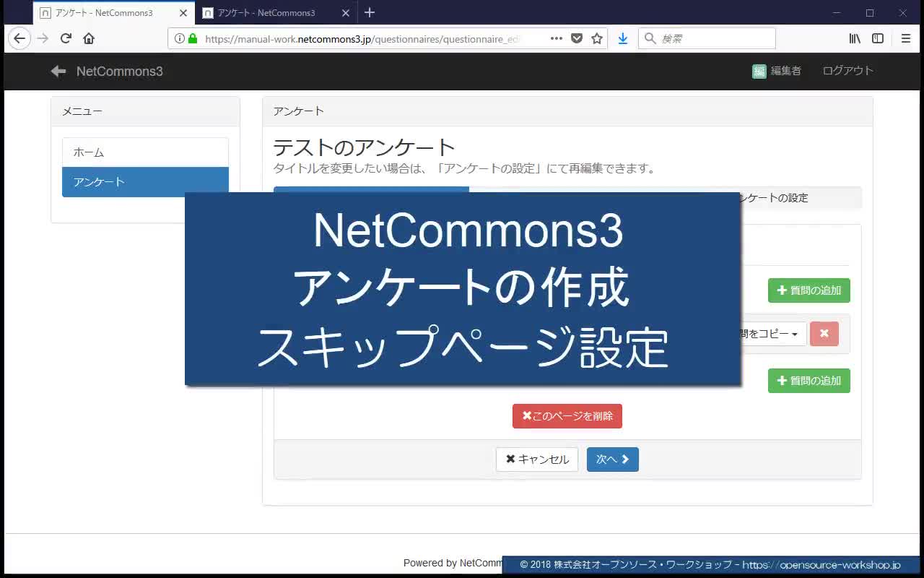Save page to Pocket

[x=577, y=38]
